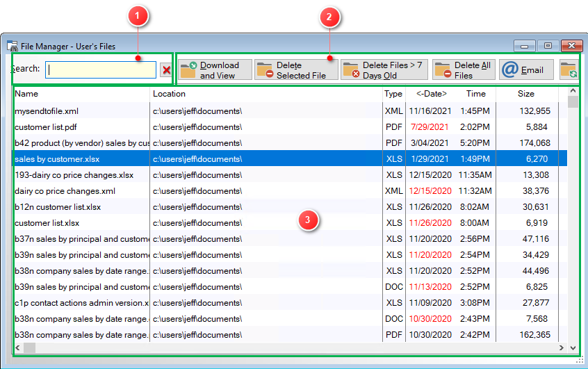Click the Delete All Files button

tap(464, 69)
